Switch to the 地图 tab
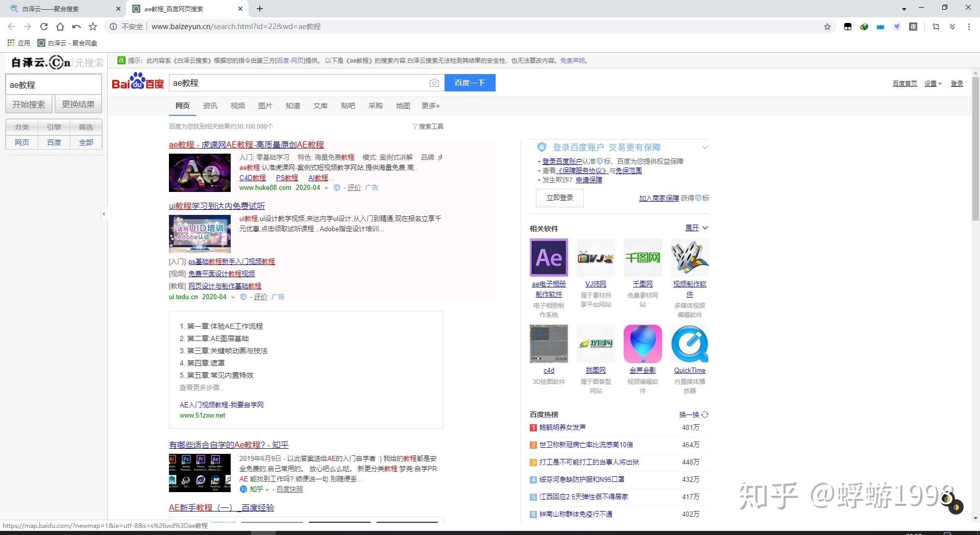 403,106
